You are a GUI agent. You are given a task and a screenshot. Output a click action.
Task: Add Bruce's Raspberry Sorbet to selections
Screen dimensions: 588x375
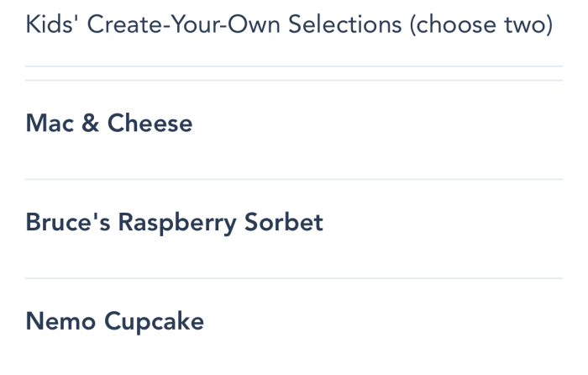174,223
